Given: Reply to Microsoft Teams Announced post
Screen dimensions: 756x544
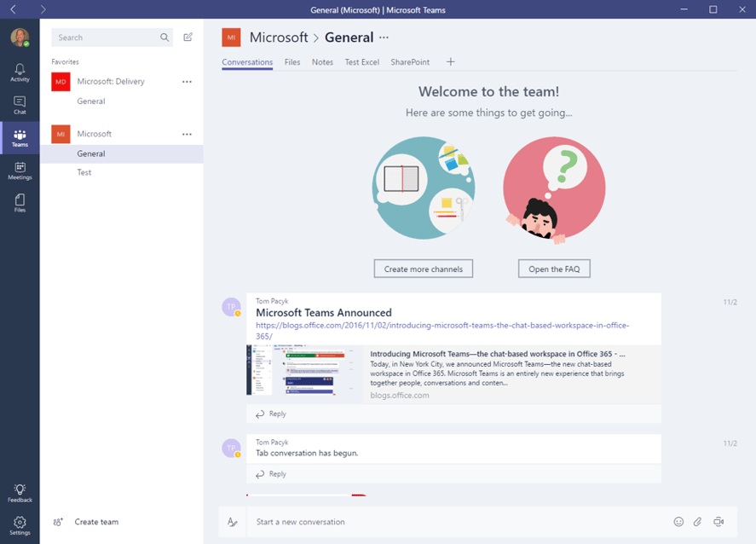Looking at the screenshot, I should tap(271, 414).
